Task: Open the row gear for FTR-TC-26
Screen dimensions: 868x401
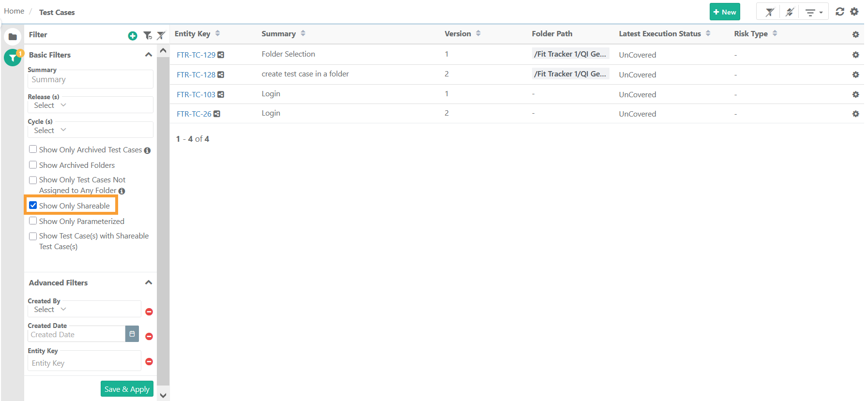Action: pyautogui.click(x=855, y=114)
